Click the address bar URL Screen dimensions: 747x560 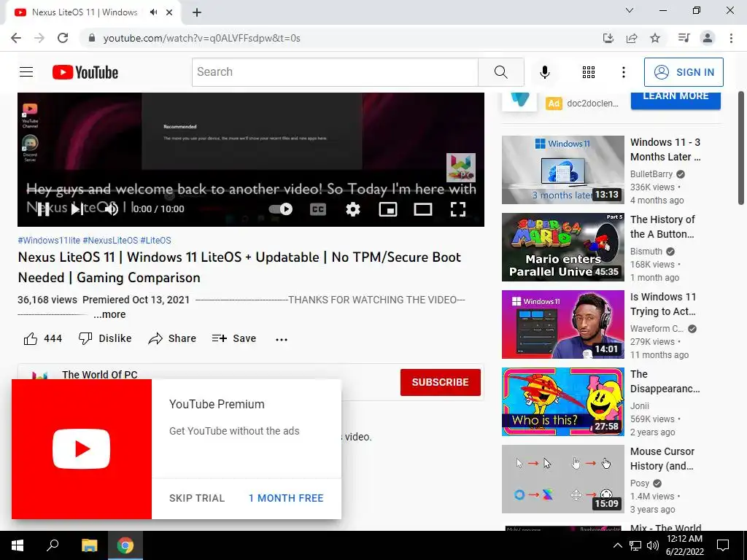click(201, 38)
